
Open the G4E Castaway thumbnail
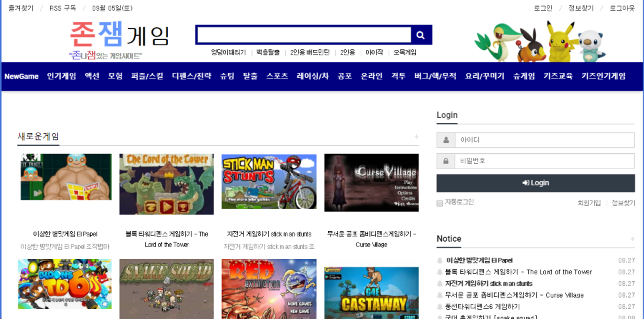[x=371, y=293]
